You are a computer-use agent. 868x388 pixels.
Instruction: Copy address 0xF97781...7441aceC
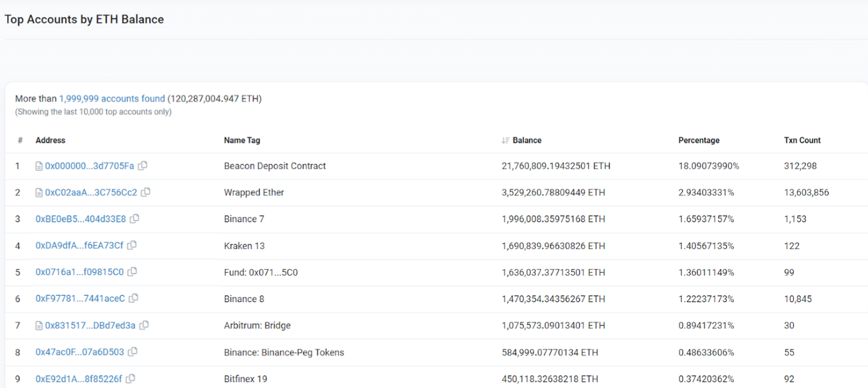133,299
